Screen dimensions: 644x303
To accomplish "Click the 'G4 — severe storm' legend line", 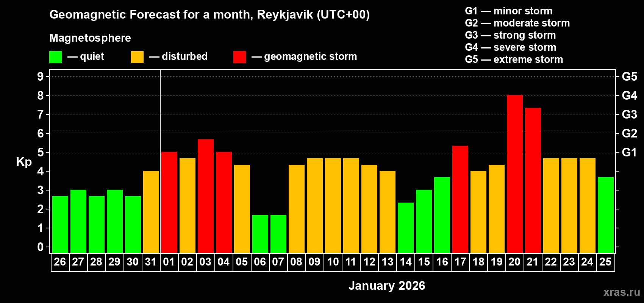I will [511, 47].
